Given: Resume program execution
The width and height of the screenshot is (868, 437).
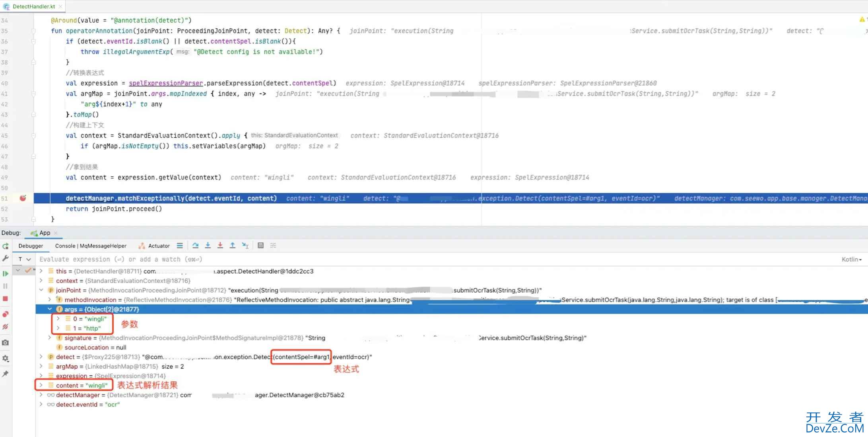Looking at the screenshot, I should click(x=6, y=273).
